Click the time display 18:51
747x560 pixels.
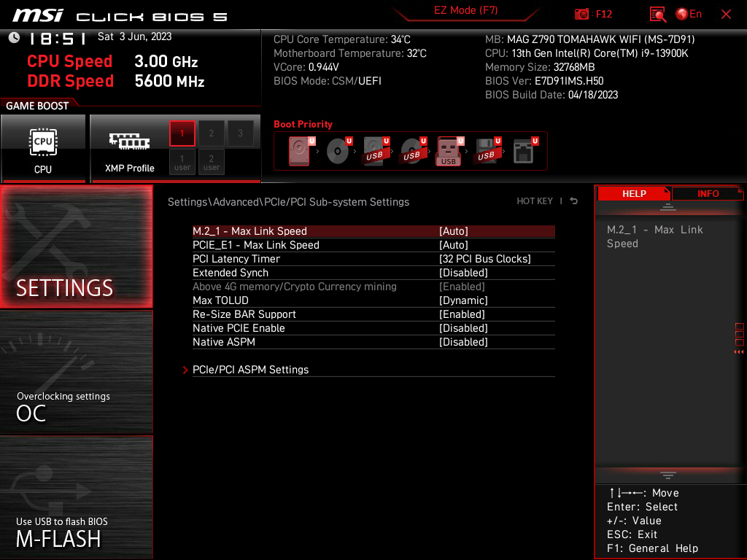[x=58, y=38]
